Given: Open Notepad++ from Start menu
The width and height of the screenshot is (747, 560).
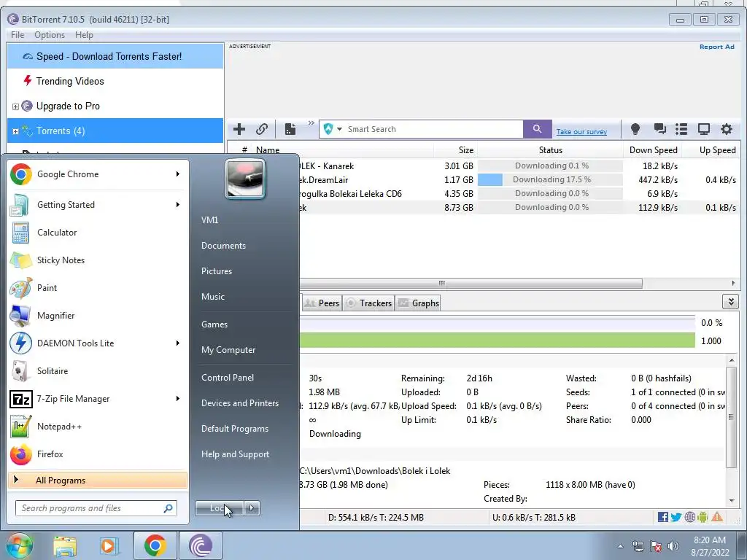Looking at the screenshot, I should pyautogui.click(x=98, y=426).
